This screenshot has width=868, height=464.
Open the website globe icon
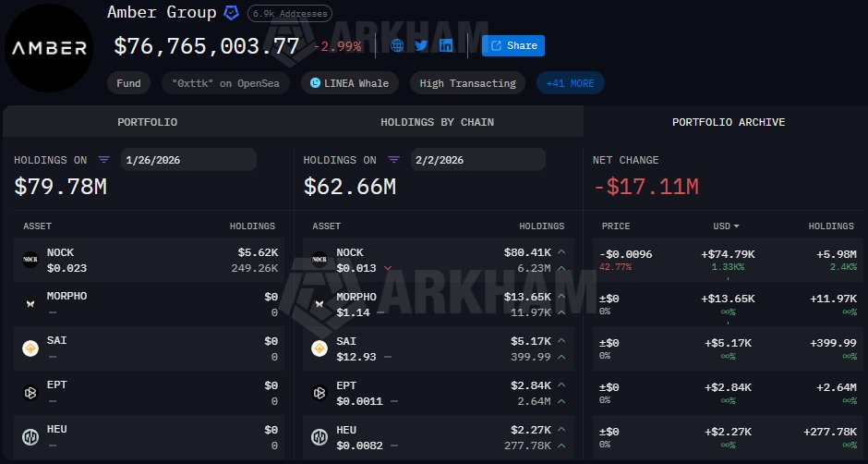click(397, 45)
